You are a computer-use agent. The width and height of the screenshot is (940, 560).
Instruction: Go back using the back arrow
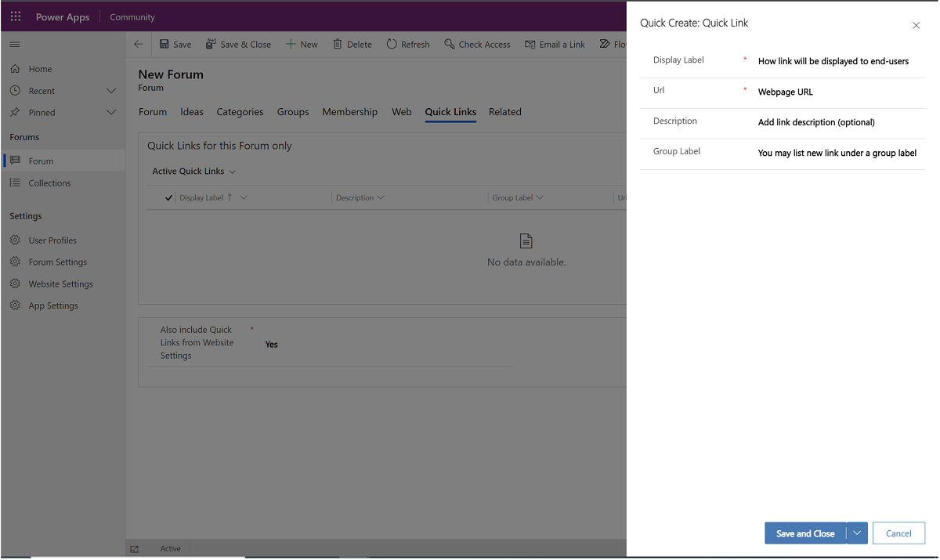pos(139,45)
